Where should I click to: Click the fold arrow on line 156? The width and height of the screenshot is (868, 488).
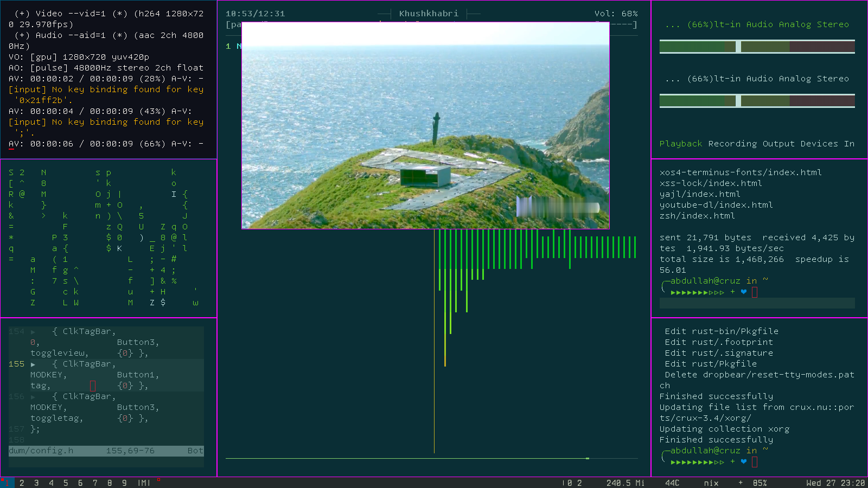(33, 397)
